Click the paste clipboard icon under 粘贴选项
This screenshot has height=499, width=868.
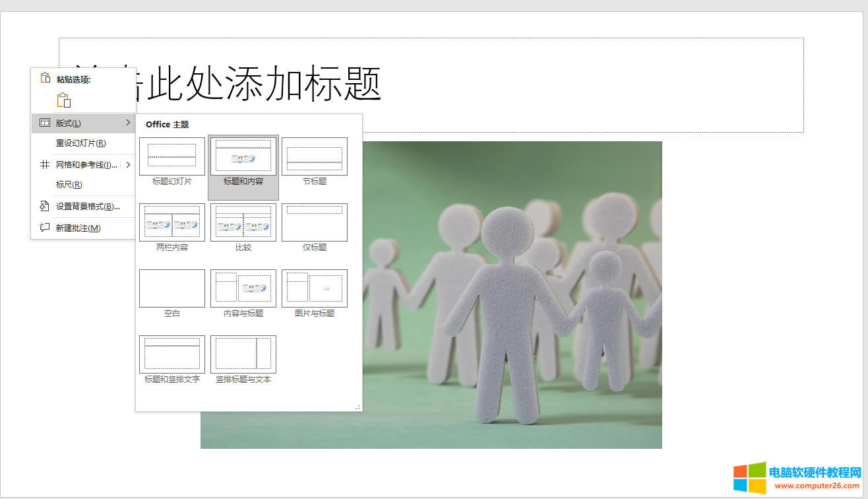(63, 100)
